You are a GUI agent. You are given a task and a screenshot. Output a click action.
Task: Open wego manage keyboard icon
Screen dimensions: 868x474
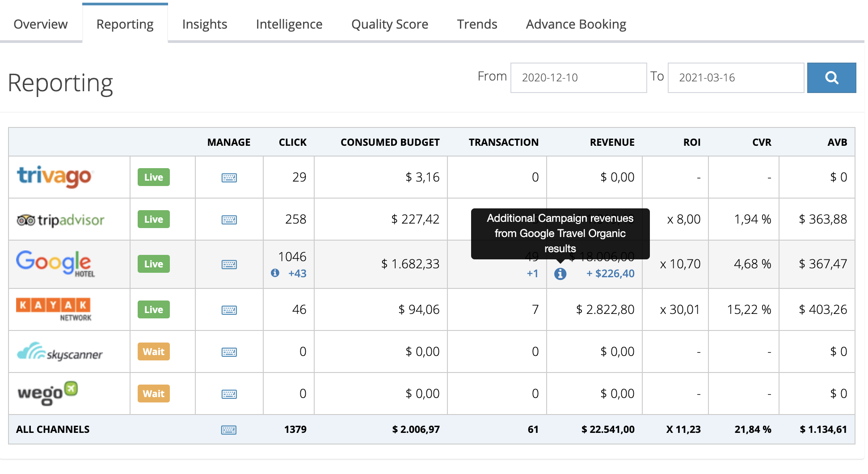coord(229,394)
